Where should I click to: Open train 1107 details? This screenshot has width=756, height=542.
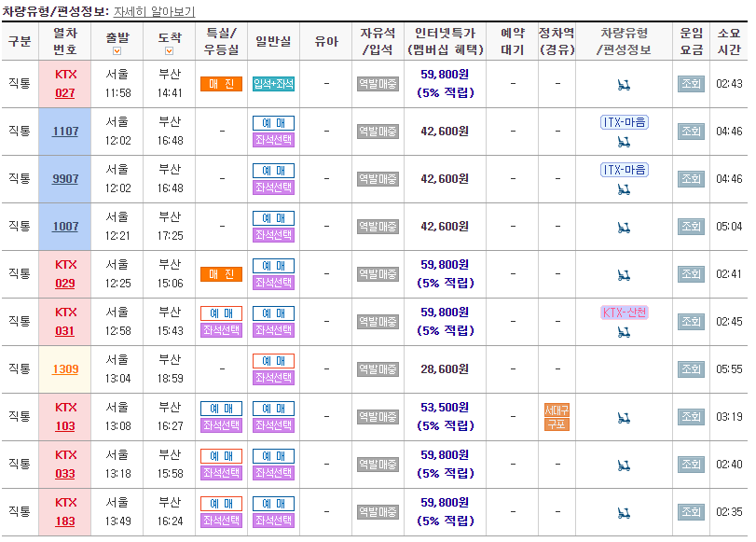pos(65,132)
